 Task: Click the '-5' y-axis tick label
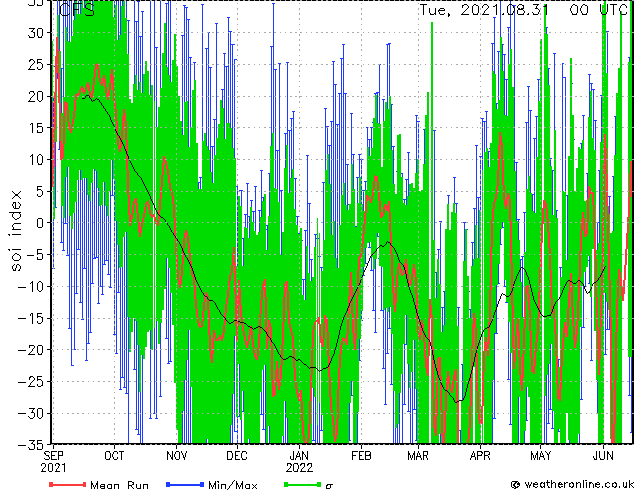[35, 255]
